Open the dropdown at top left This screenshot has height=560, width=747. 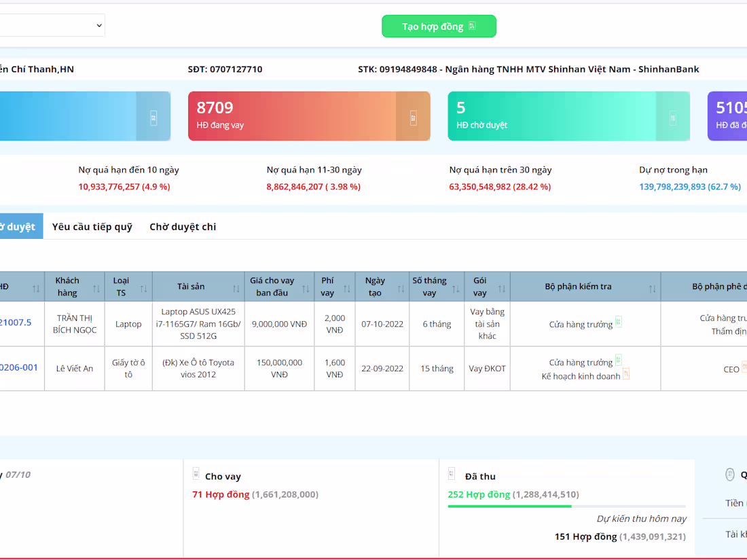point(52,25)
